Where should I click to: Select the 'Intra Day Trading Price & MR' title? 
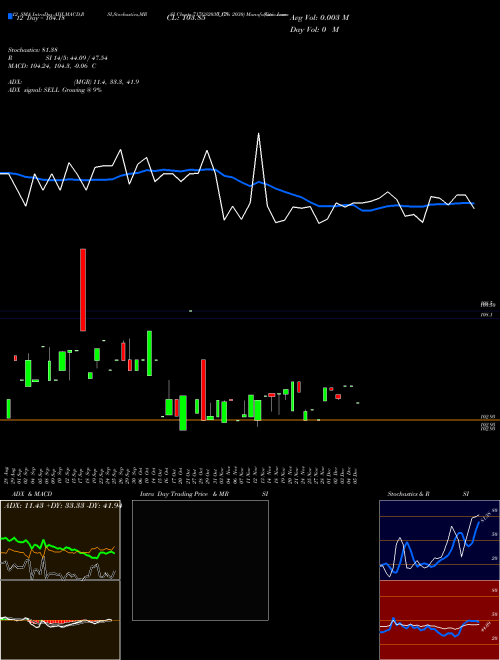(184, 494)
